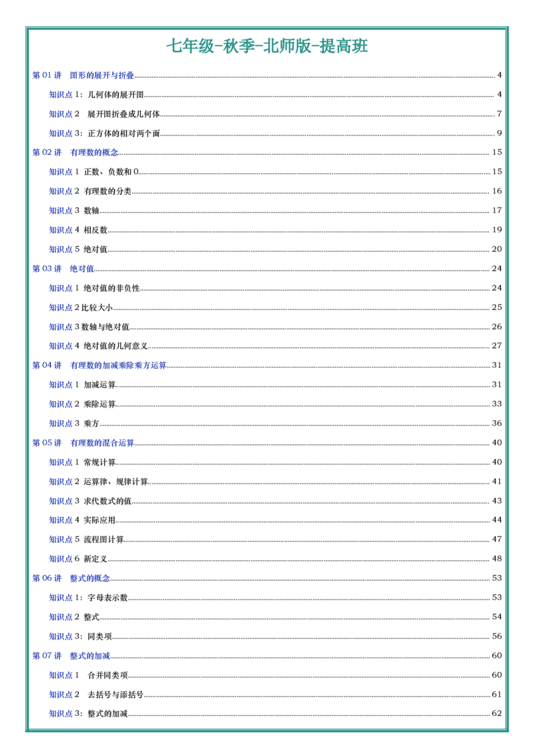Viewport: 534px width, 756px height.
Task: Go to 有理数的分类 entry
Action: click(x=275, y=191)
